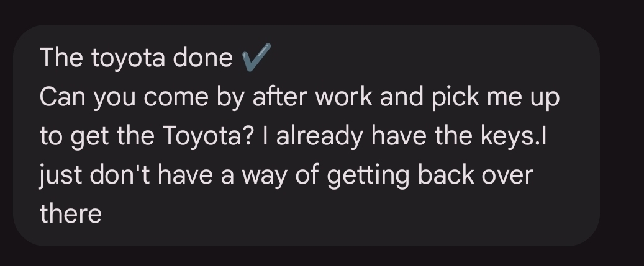
Task: Tap the last word "there" in the message
Action: [x=70, y=215]
